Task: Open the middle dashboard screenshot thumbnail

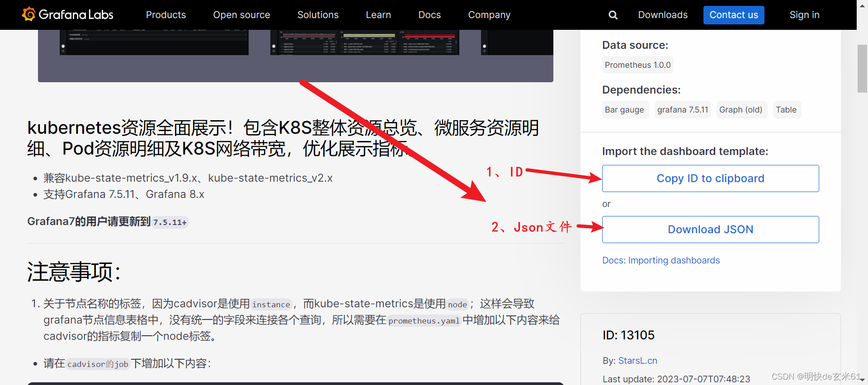Action: click(x=365, y=42)
